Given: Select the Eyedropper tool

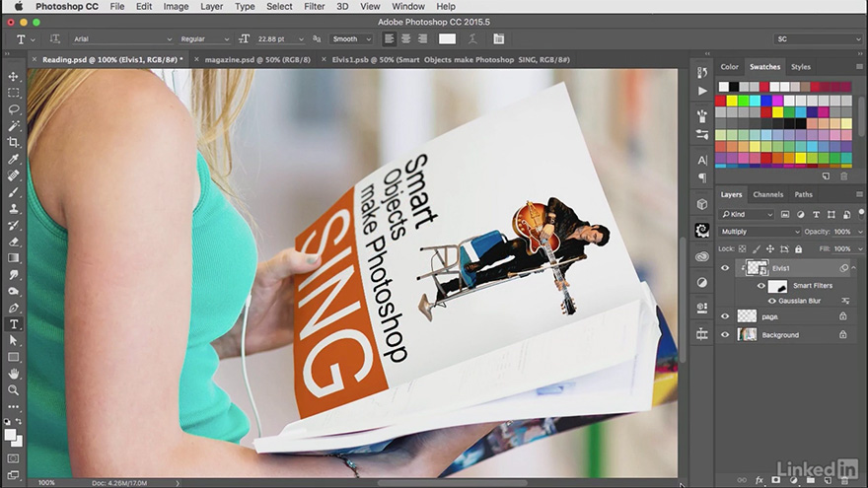Looking at the screenshot, I should pos(13,160).
